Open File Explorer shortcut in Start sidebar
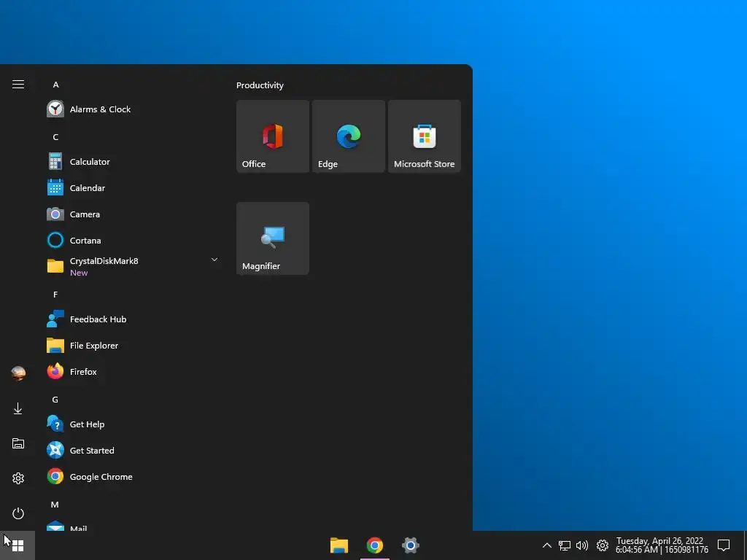747x560 pixels. click(x=18, y=443)
